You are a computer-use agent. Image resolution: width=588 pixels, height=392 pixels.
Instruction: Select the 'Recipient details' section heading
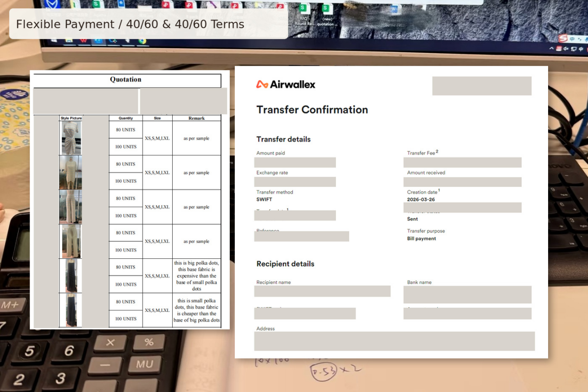(x=285, y=264)
